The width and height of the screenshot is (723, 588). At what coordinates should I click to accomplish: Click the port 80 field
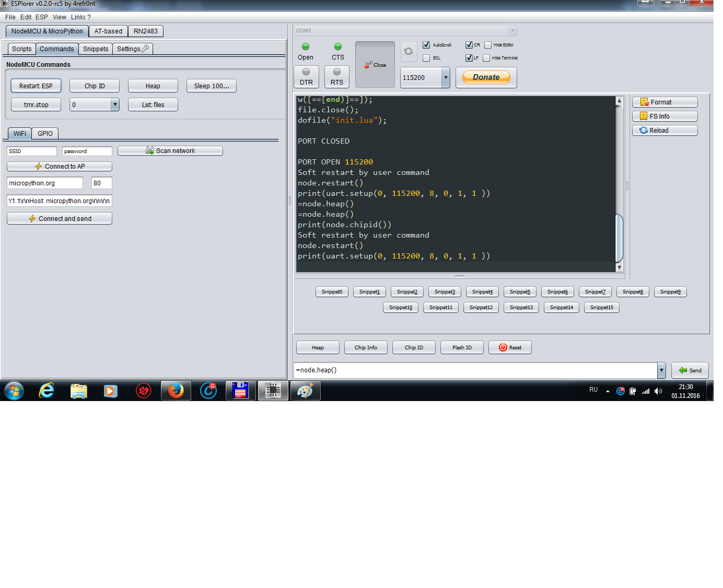click(102, 183)
